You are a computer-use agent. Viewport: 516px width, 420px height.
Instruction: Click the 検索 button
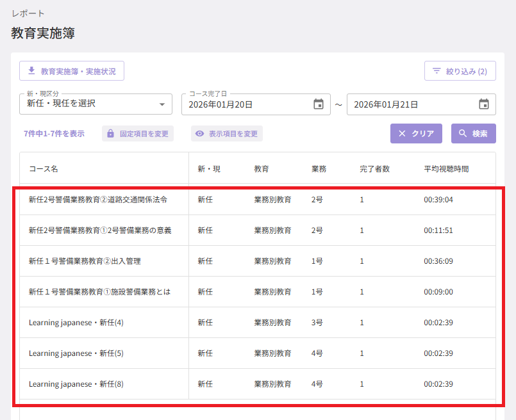(474, 133)
